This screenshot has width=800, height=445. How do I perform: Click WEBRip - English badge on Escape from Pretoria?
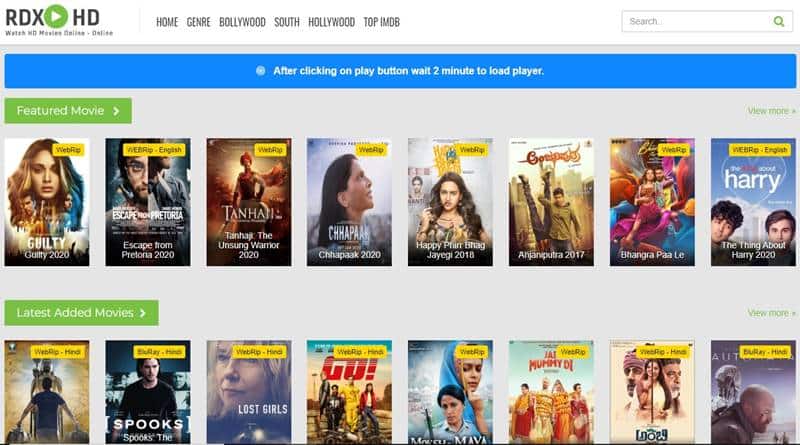[154, 150]
